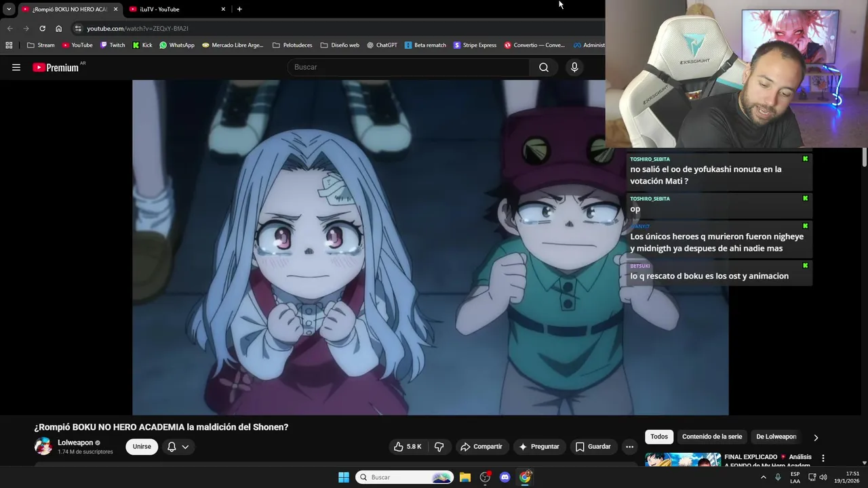Open the Lolweapon channel name link
The height and width of the screenshot is (488, 868).
[x=75, y=443]
